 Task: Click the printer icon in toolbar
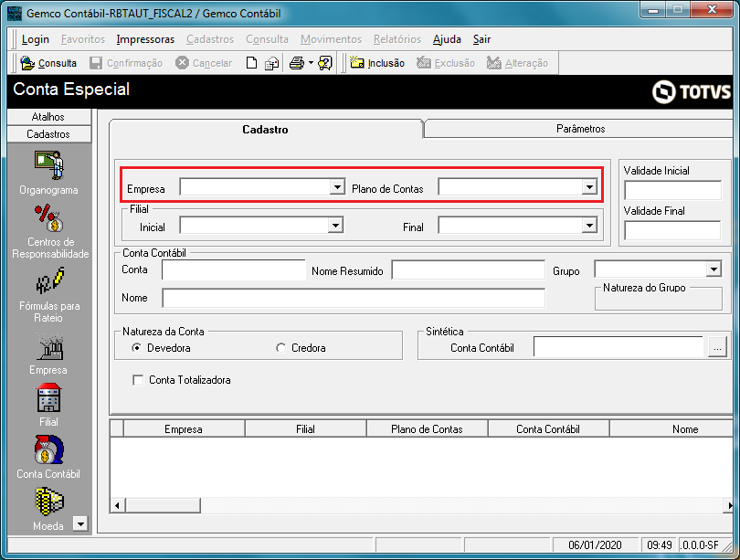pos(297,63)
